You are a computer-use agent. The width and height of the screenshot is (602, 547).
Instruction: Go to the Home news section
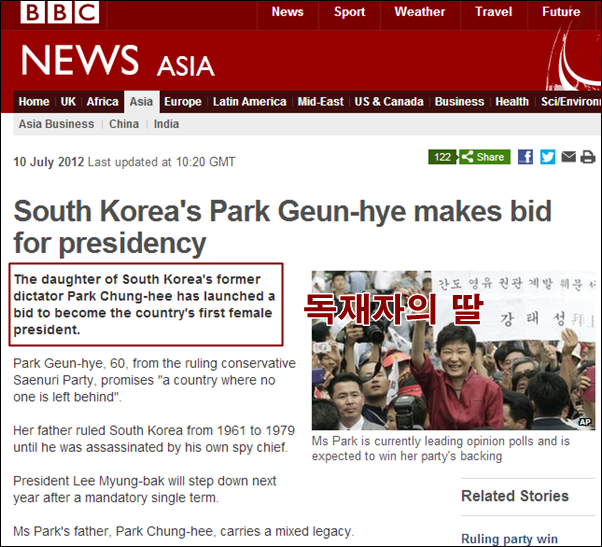click(x=34, y=102)
